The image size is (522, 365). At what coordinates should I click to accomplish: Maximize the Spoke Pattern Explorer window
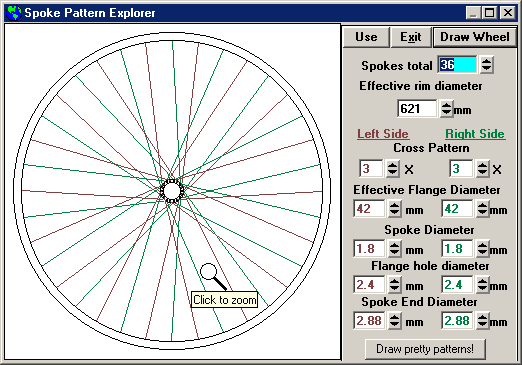point(489,13)
